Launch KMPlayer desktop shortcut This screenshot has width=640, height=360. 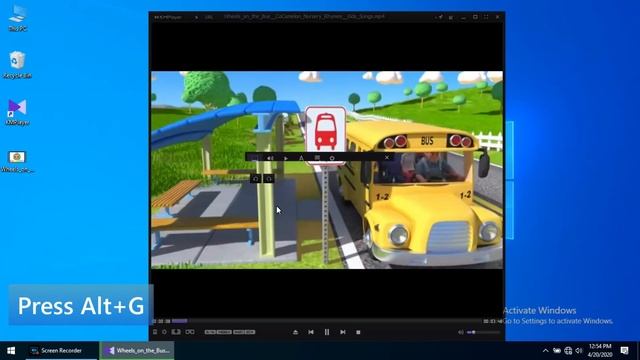18,112
